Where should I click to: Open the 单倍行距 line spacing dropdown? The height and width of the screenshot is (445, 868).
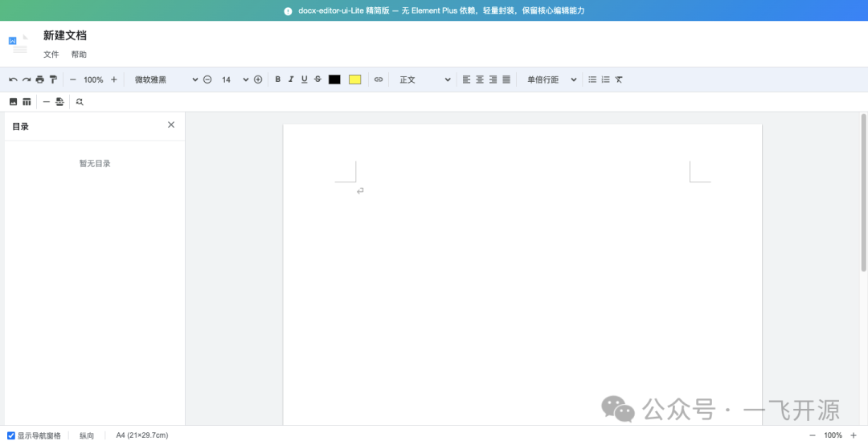pyautogui.click(x=551, y=80)
